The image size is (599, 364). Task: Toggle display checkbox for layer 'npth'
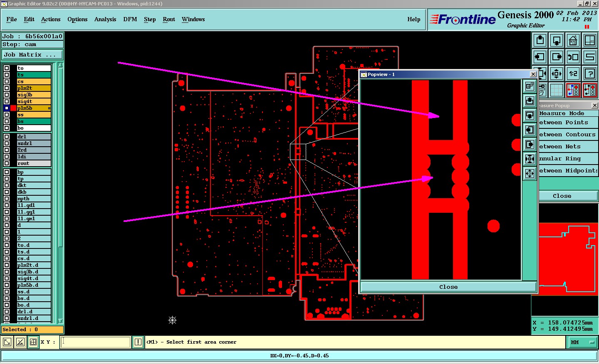(x=7, y=199)
